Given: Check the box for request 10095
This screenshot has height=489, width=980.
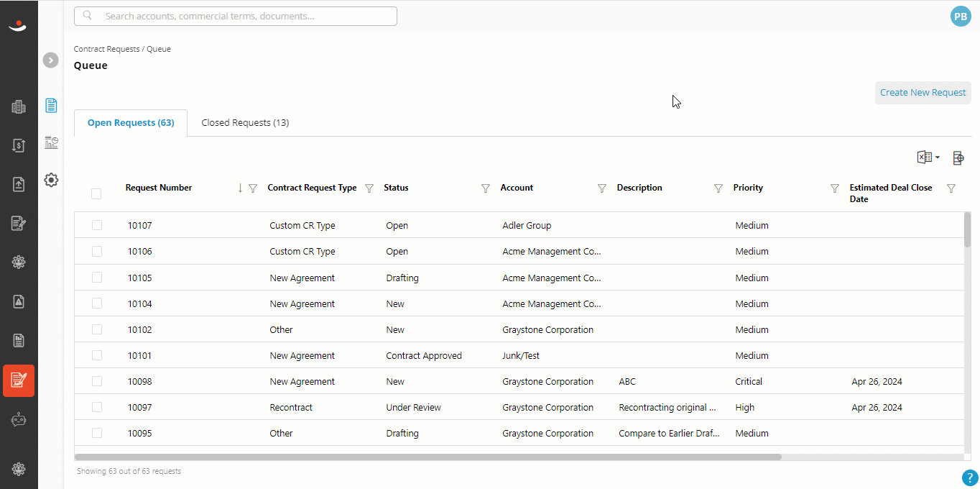Looking at the screenshot, I should click(x=97, y=432).
